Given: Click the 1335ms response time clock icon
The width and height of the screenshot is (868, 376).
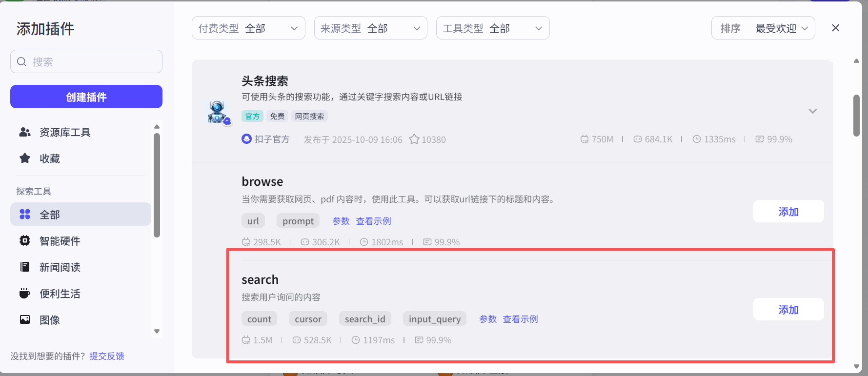Looking at the screenshot, I should [x=697, y=139].
